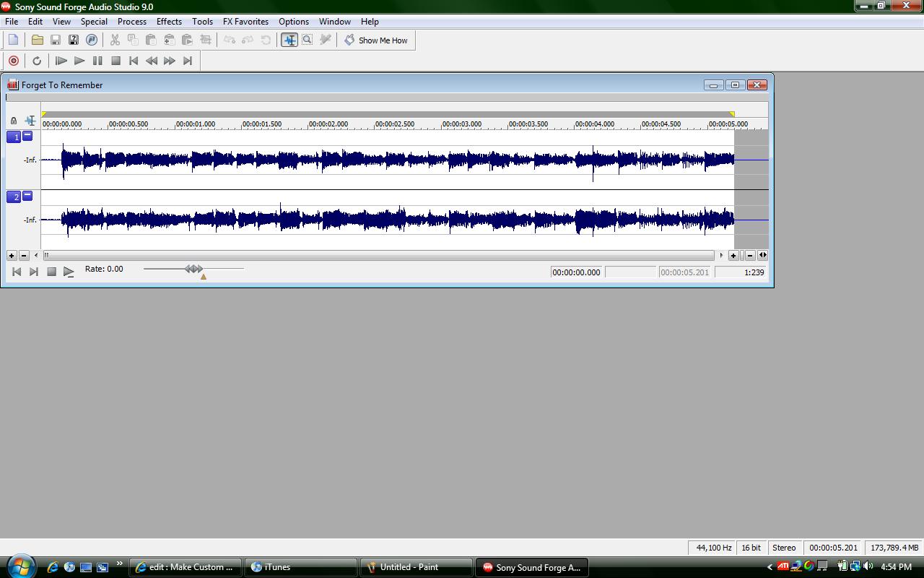This screenshot has height=578, width=924.
Task: Click the Repeat toolbar icon
Action: 266,40
